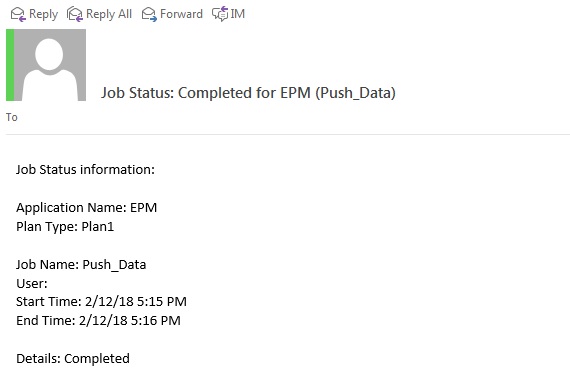Click the Forward envelope icon

click(149, 15)
